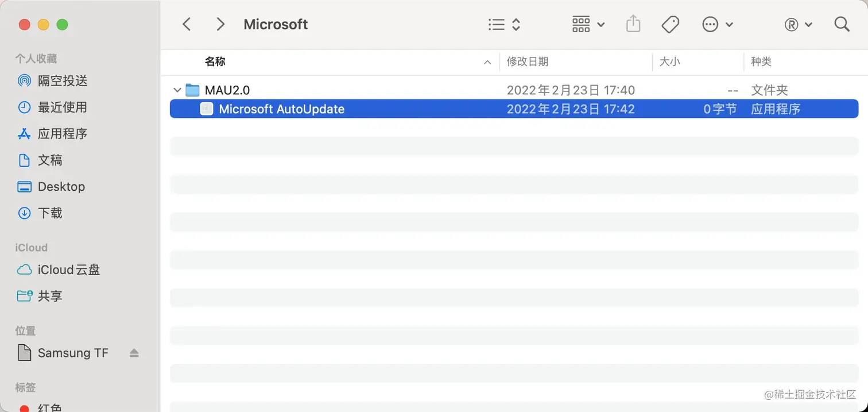868x412 pixels.
Task: Click the 0字节 size cell
Action: [720, 109]
